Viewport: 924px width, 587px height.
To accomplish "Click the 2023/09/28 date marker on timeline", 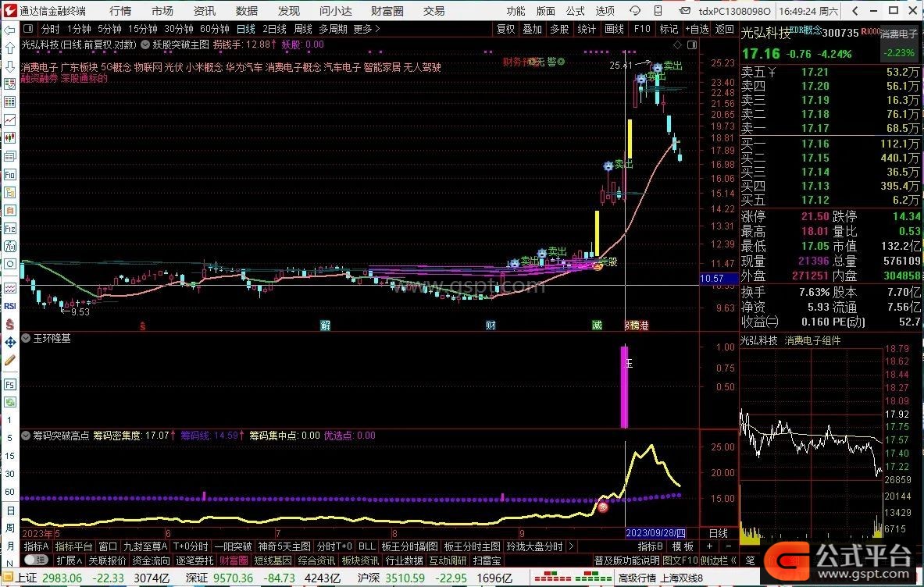I will pos(655,533).
